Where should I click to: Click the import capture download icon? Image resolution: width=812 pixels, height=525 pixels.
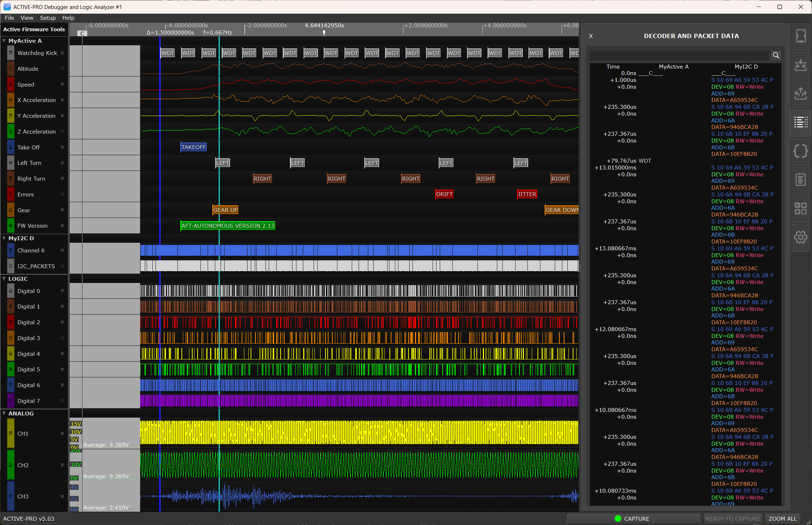(x=801, y=65)
